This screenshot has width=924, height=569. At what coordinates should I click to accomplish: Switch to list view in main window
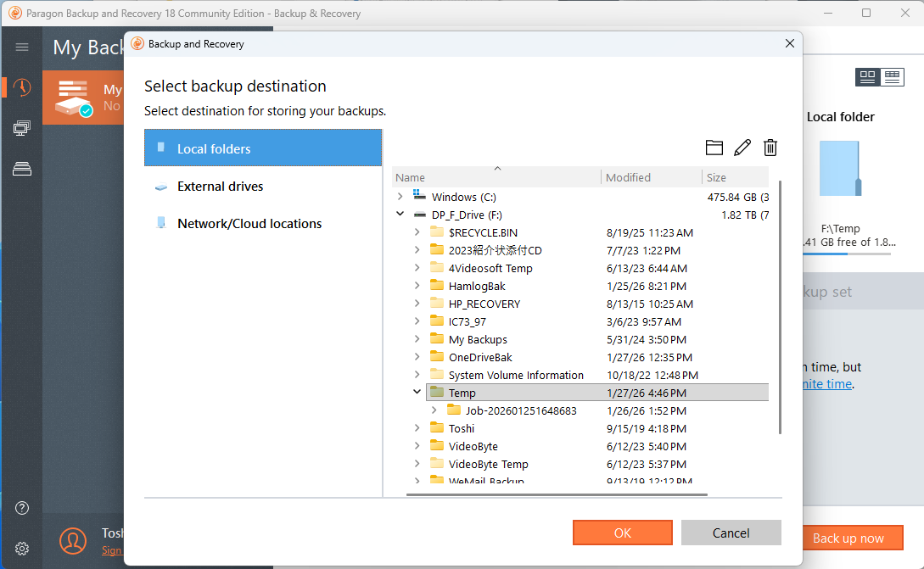(x=892, y=77)
